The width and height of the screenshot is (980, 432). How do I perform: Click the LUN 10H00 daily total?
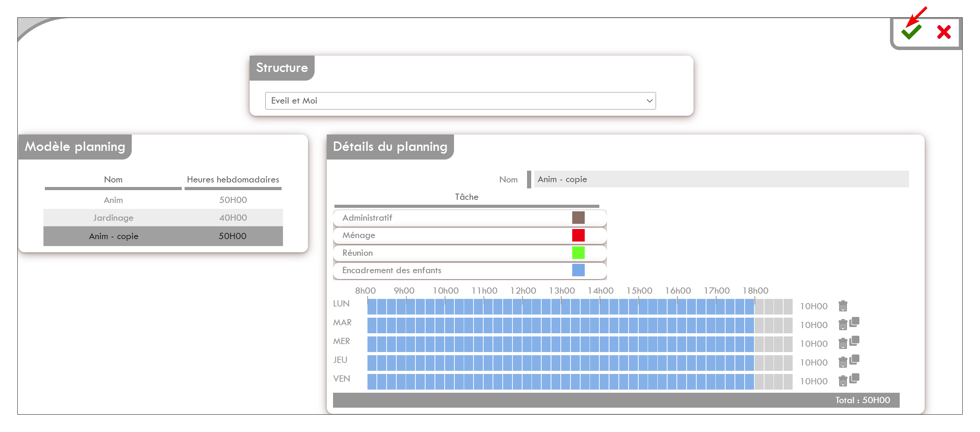click(x=814, y=306)
